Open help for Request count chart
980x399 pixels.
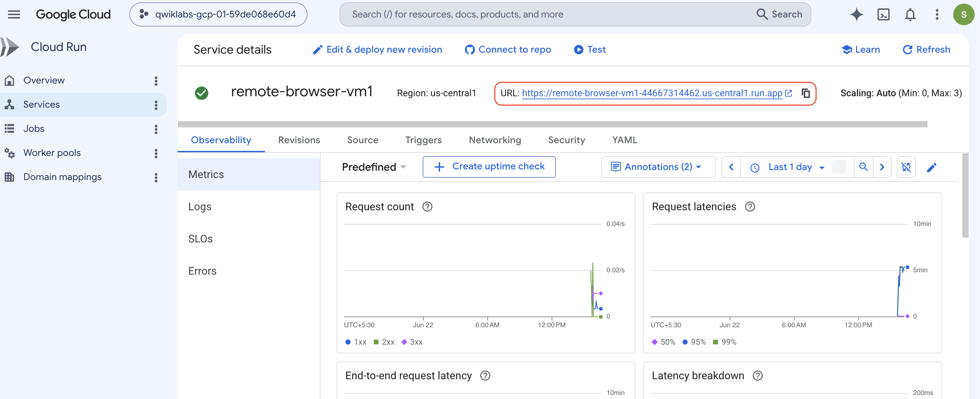[x=427, y=207]
